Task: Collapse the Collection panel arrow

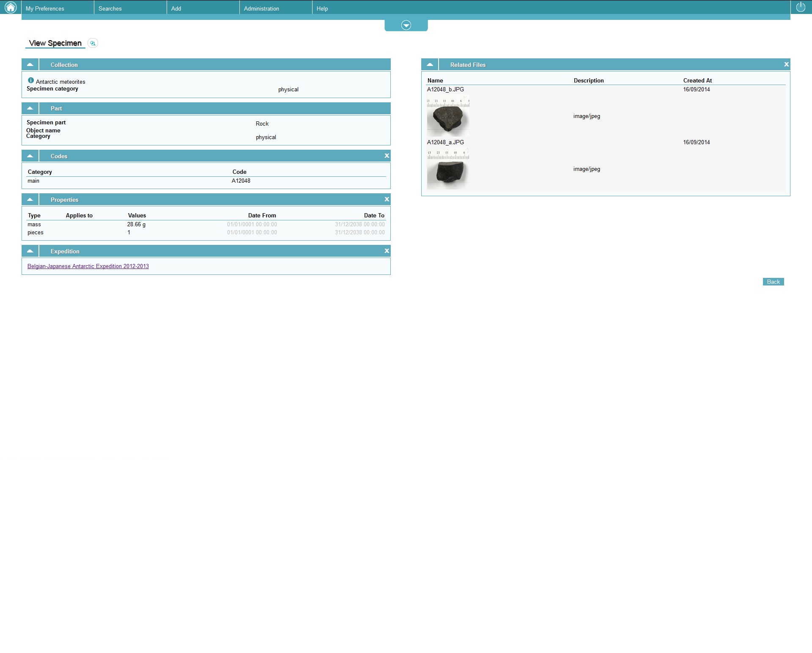Action: pos(30,65)
